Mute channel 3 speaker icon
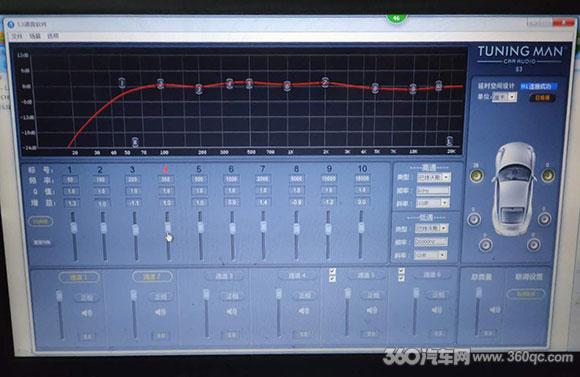This screenshot has width=580, height=377. (232, 312)
